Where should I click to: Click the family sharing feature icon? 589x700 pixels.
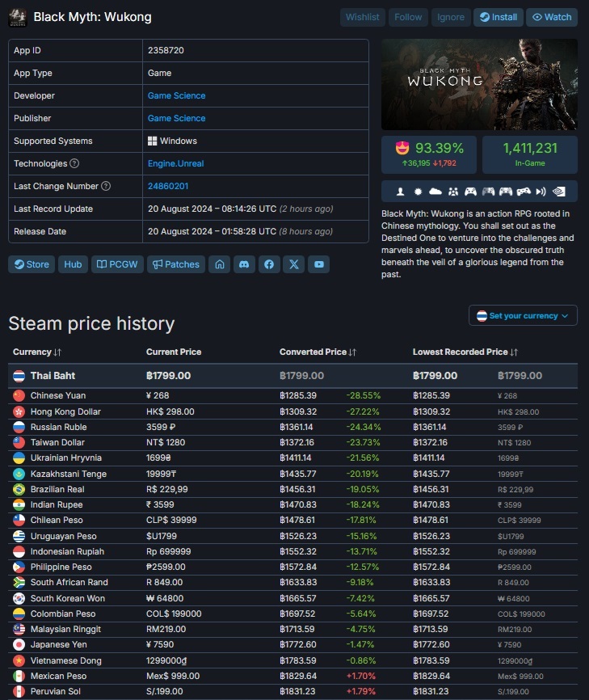click(x=453, y=192)
